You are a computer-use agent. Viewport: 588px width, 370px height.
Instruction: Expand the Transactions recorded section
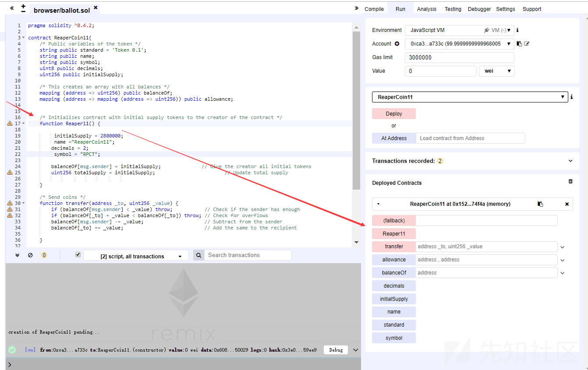click(570, 161)
